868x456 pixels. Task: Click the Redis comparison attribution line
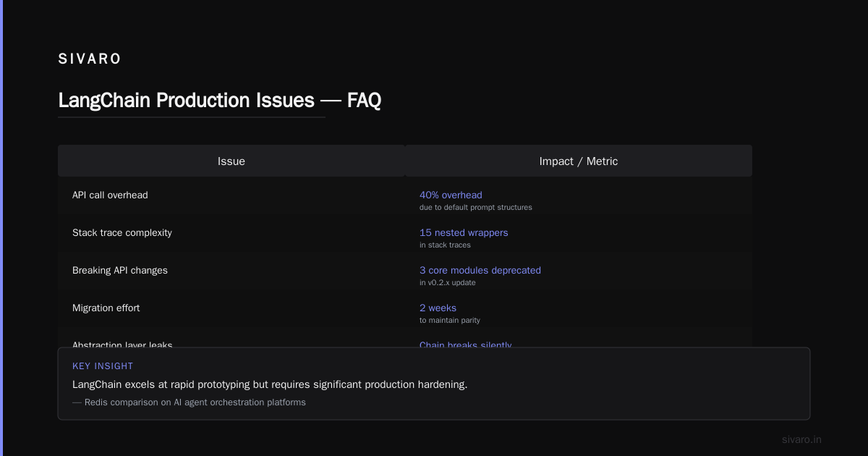coord(189,402)
